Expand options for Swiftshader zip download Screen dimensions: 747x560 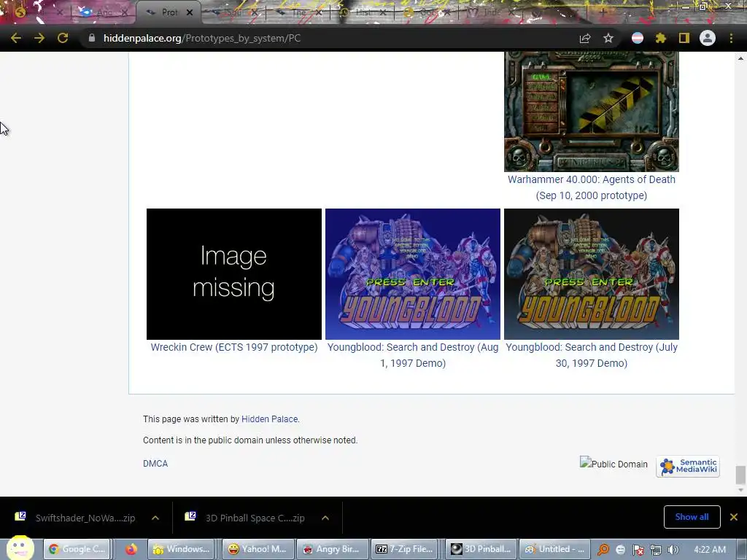[155, 518]
